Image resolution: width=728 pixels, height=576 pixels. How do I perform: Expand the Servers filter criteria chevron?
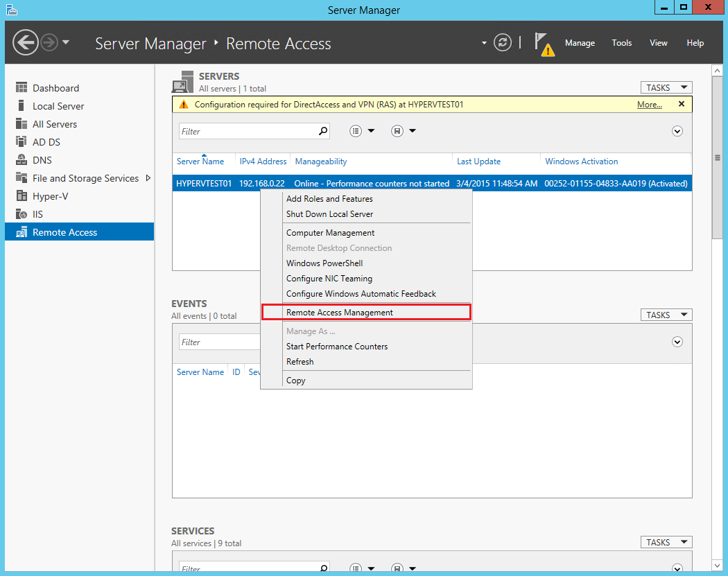coord(677,132)
